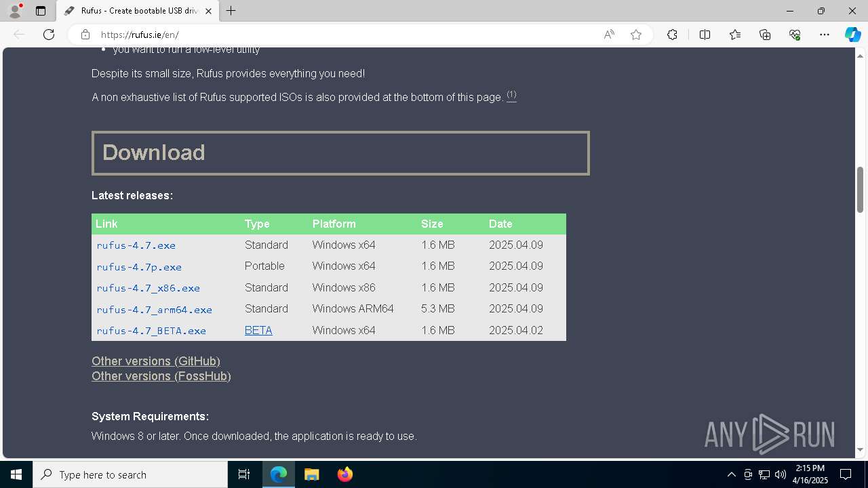This screenshot has width=868, height=488.
Task: Open Other versions (GitHub) link
Action: click(x=156, y=361)
